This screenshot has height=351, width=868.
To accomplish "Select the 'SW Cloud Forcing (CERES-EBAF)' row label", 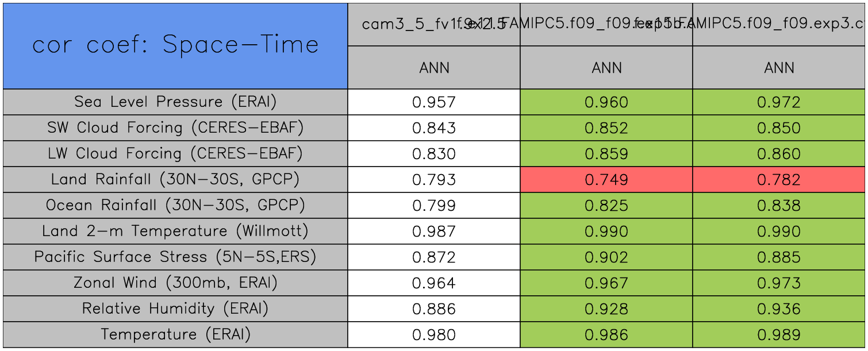I will tap(175, 128).
